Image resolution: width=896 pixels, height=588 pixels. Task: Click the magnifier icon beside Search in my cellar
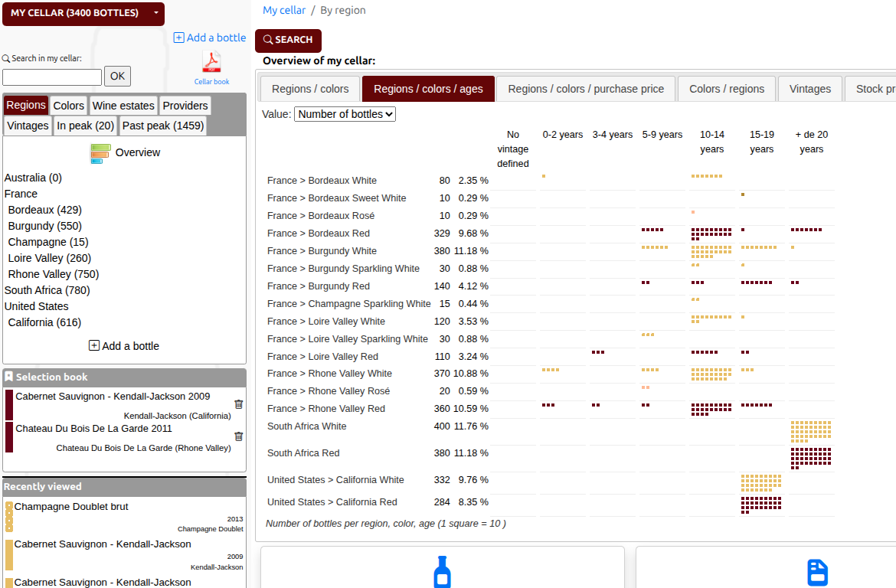tap(5, 57)
